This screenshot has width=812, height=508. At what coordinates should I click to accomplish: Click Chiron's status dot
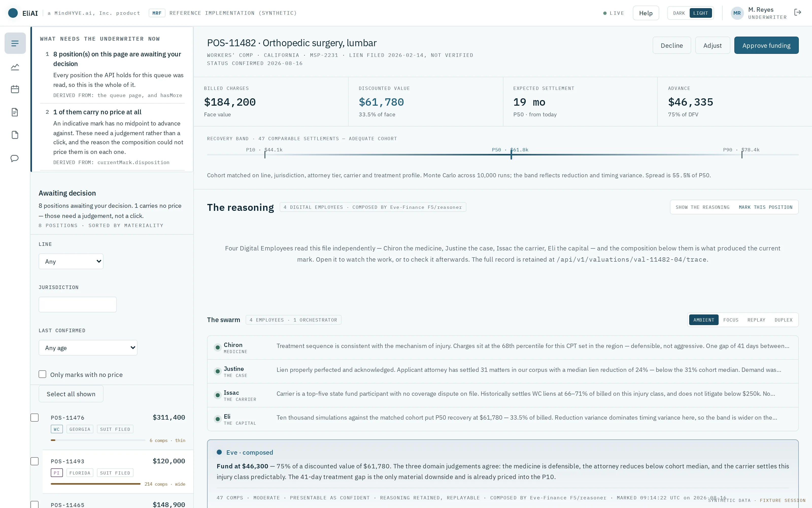(218, 347)
